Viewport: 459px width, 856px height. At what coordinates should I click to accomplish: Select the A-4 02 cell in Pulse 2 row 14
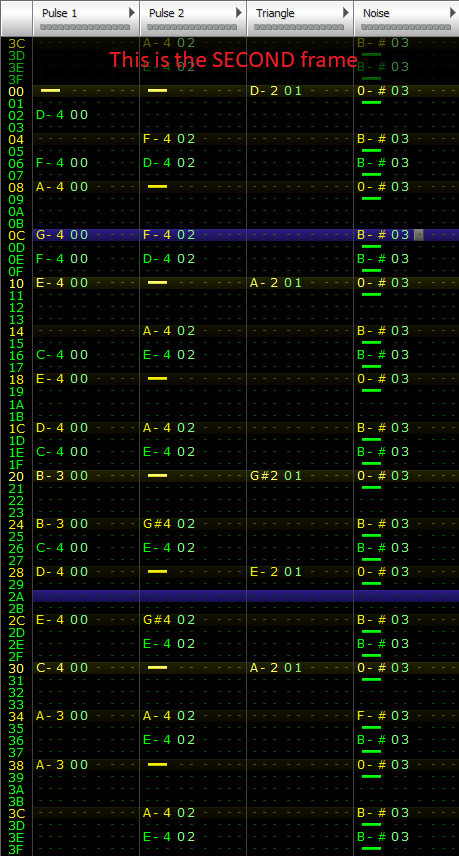169,331
